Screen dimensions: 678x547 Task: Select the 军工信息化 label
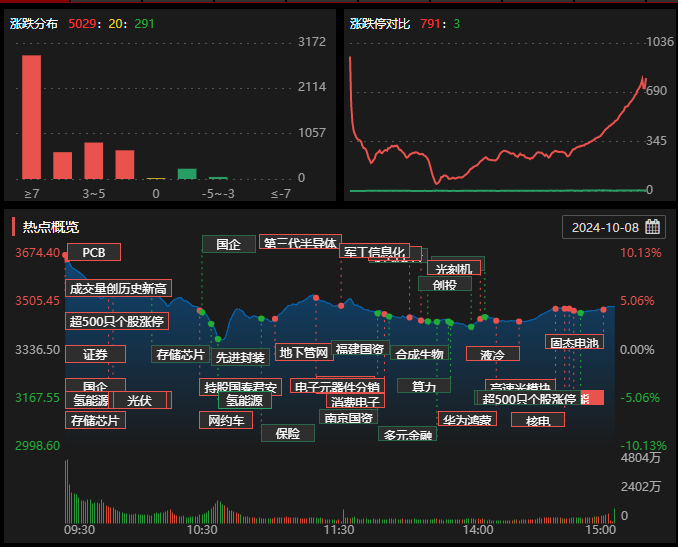point(374,251)
